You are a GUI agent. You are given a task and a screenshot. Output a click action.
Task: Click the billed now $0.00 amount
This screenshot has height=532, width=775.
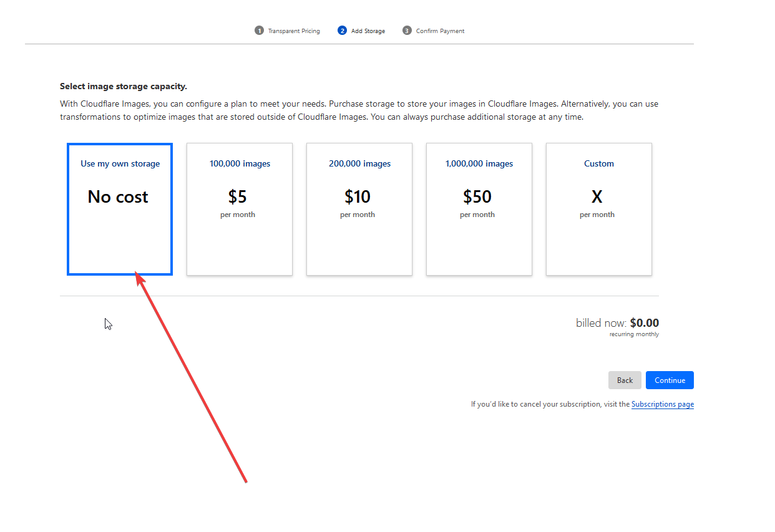tap(645, 323)
